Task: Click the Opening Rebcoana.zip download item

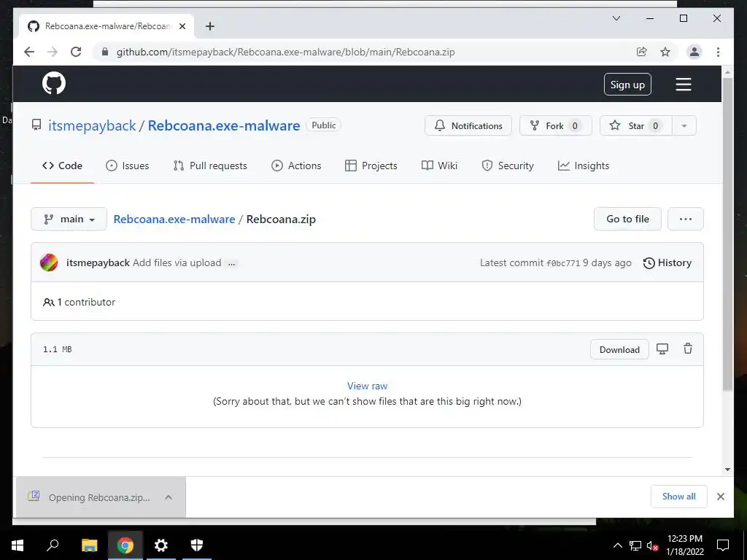Action: click(x=99, y=497)
